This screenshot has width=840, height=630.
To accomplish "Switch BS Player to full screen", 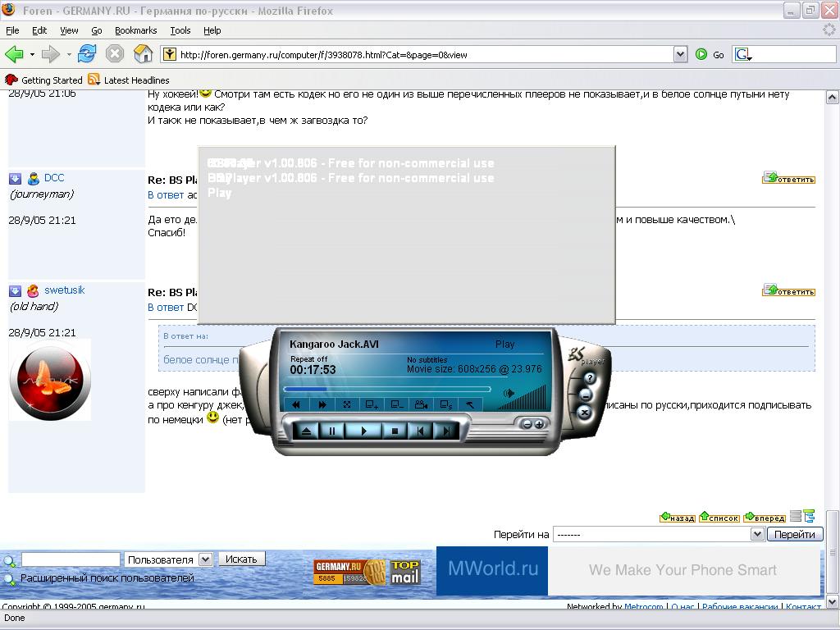I will [x=347, y=404].
